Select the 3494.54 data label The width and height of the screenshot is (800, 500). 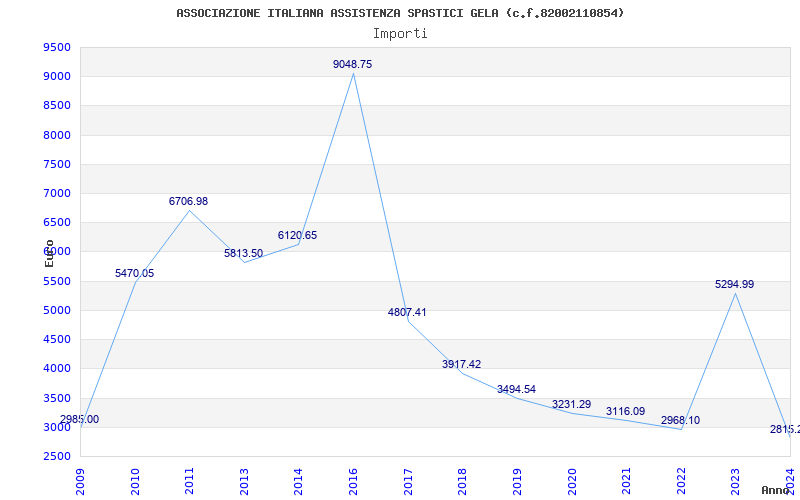pos(516,389)
